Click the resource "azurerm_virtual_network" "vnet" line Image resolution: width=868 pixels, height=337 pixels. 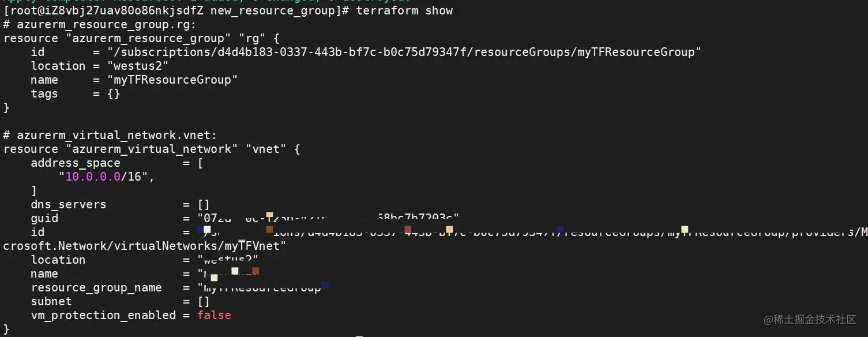(x=152, y=149)
